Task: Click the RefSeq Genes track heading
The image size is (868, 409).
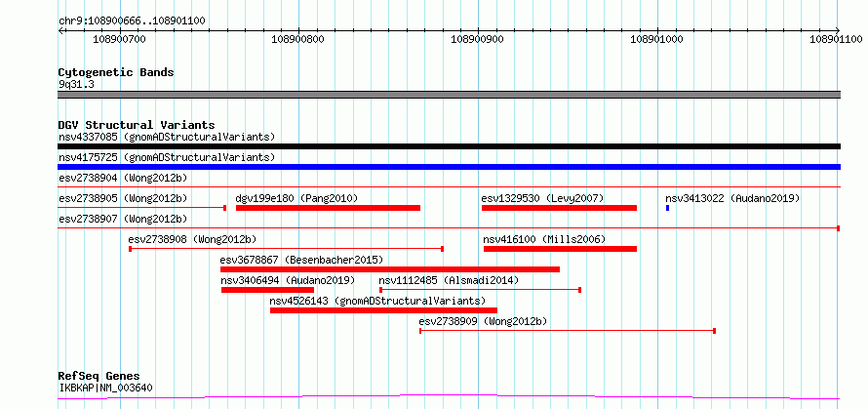Action: [99, 377]
